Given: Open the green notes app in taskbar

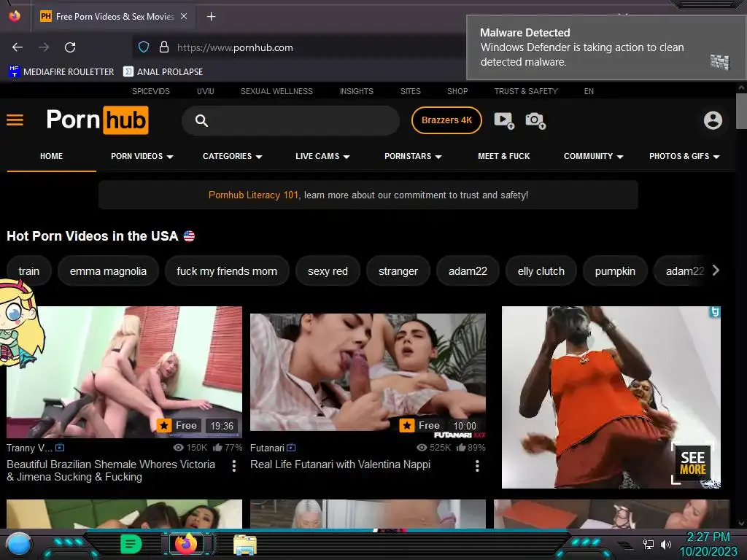Looking at the screenshot, I should pos(131,544).
